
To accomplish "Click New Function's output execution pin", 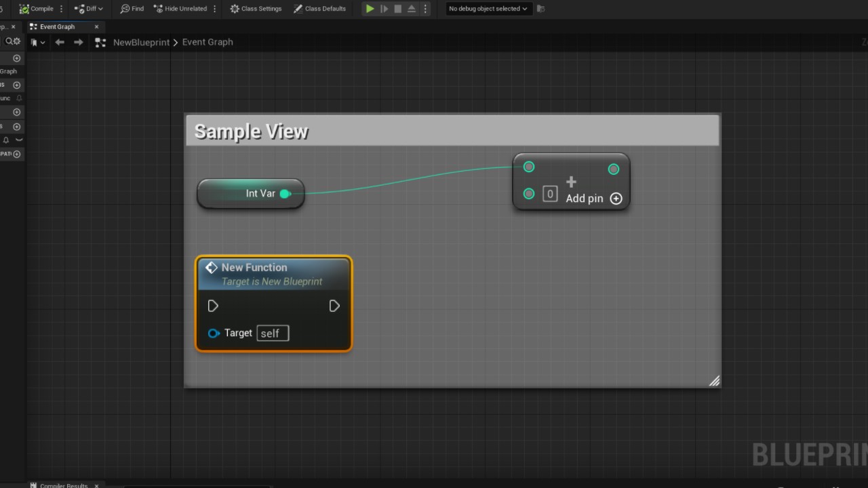I will [x=334, y=306].
